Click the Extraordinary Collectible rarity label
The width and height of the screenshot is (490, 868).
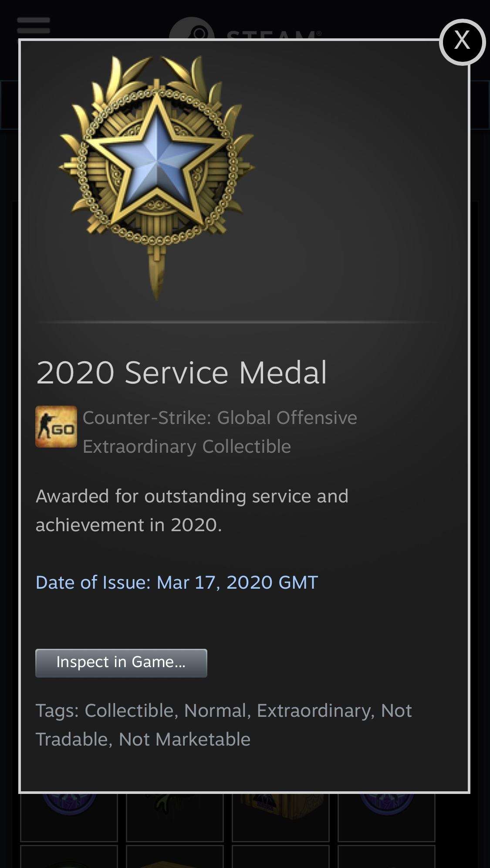click(x=187, y=447)
